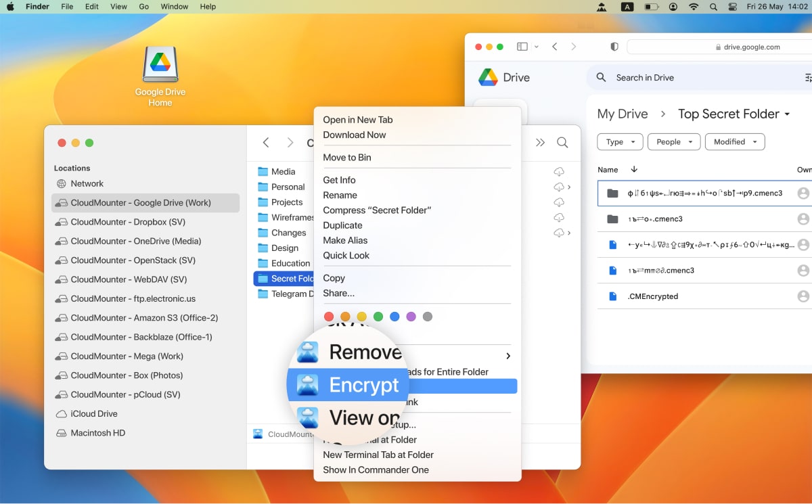Click the Search in Drive field
812x504 pixels.
(697, 78)
